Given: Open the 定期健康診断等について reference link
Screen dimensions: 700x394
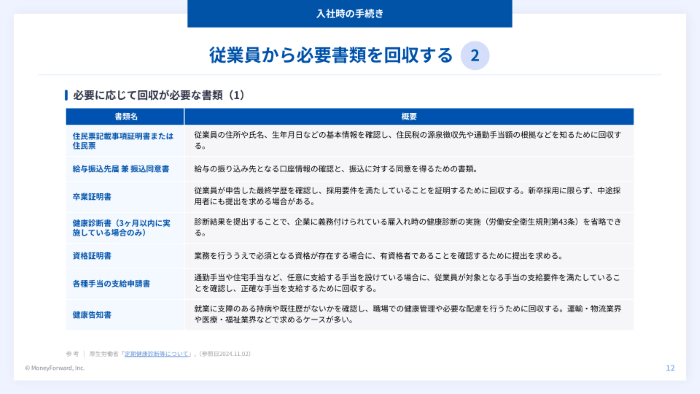Looking at the screenshot, I should (157, 354).
